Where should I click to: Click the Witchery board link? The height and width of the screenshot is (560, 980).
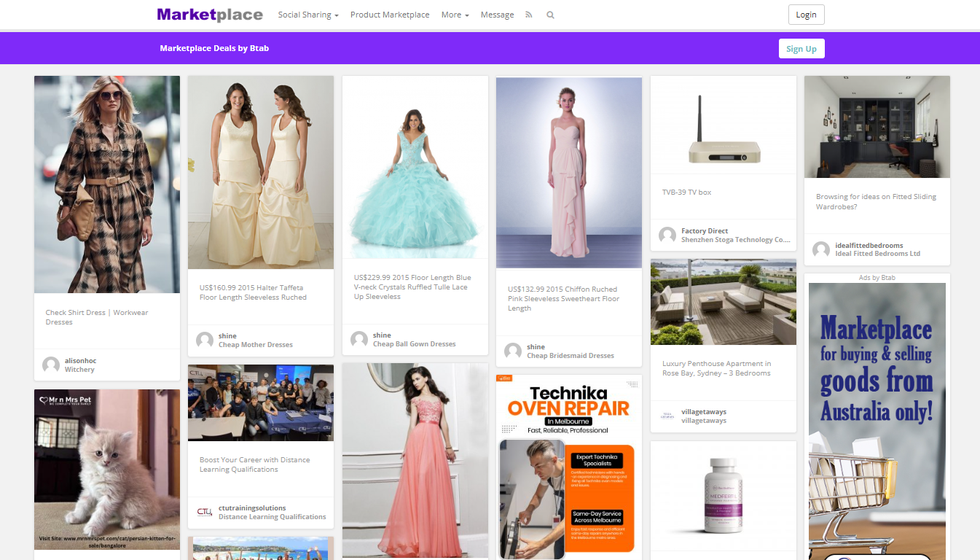pos(79,370)
